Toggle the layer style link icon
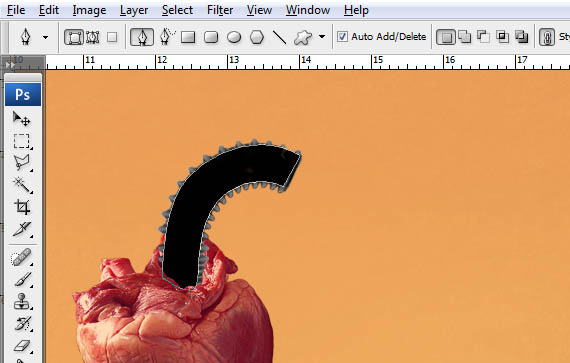570x363 pixels. pos(547,37)
